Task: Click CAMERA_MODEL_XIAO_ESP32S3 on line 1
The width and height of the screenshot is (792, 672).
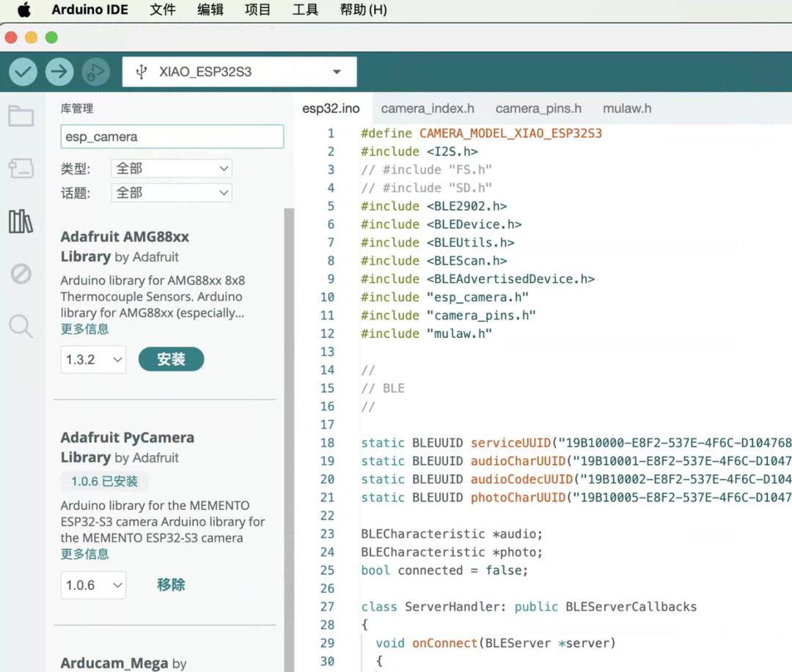Action: point(510,133)
